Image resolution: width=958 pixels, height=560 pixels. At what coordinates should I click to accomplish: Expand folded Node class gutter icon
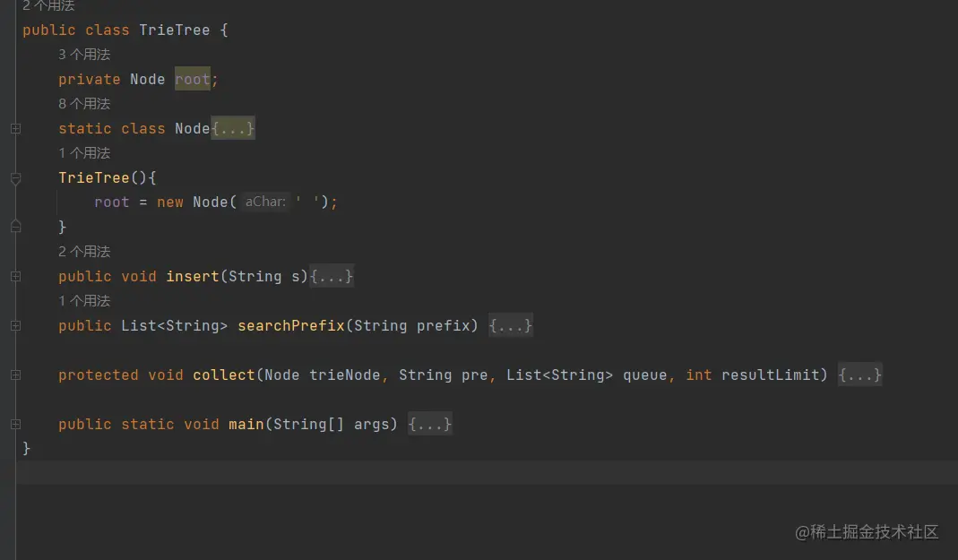tap(16, 129)
